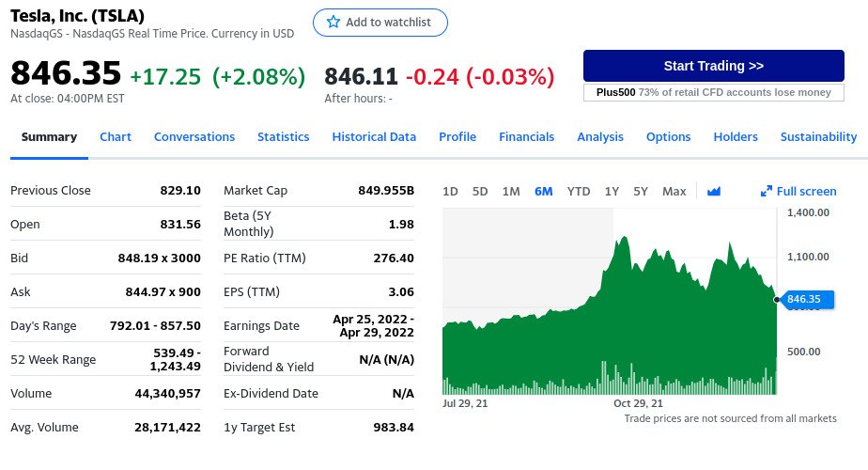The image size is (868, 470).
Task: Click Beta value 1.98
Action: pos(401,224)
